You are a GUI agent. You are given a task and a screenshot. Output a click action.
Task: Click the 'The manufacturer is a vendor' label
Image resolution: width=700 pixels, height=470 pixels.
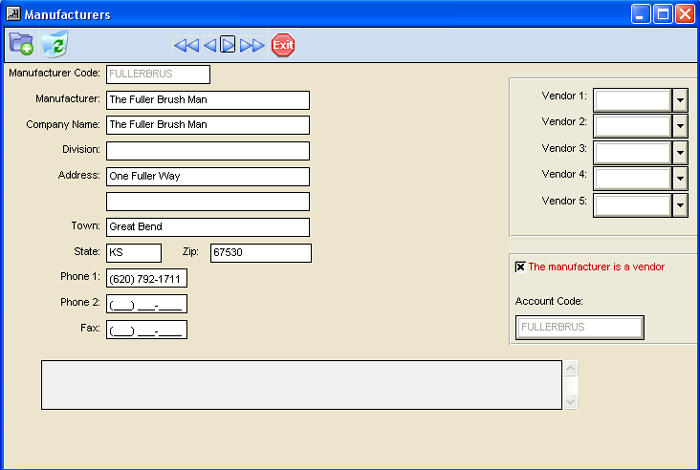(596, 267)
